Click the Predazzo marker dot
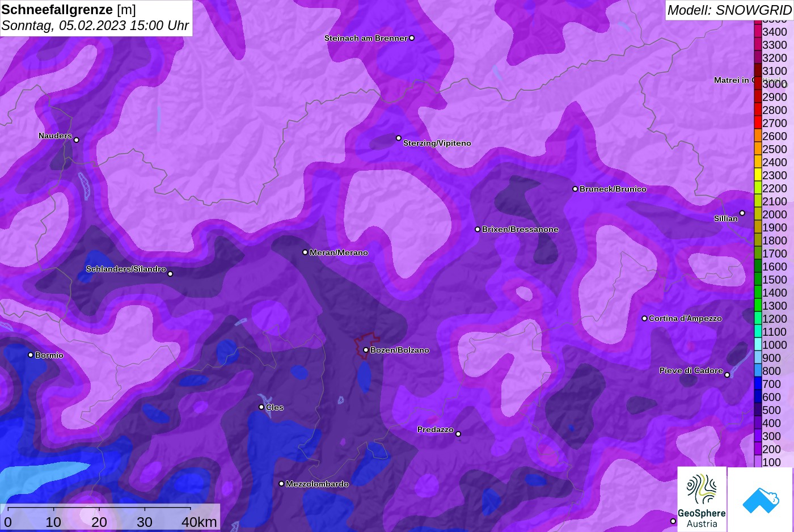This screenshot has width=794, height=532. [458, 434]
